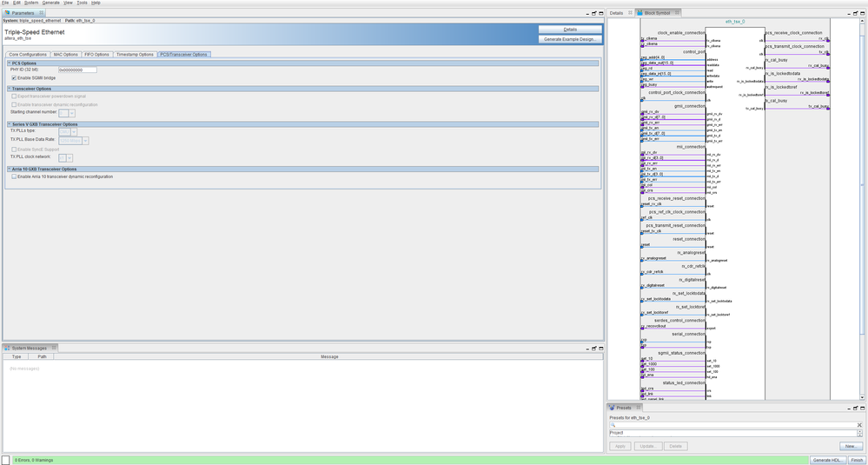Open the Edit menu
This screenshot has height=465, width=868.
pyautogui.click(x=17, y=3)
